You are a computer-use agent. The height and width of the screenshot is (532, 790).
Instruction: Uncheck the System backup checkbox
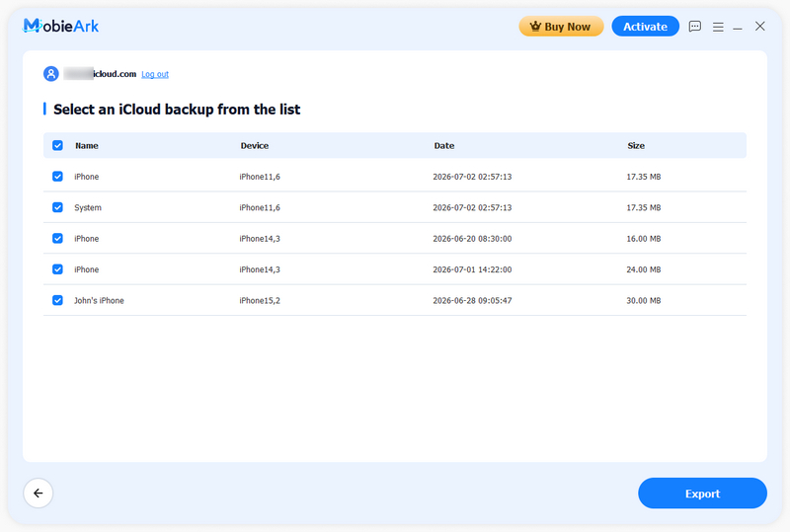tap(57, 207)
